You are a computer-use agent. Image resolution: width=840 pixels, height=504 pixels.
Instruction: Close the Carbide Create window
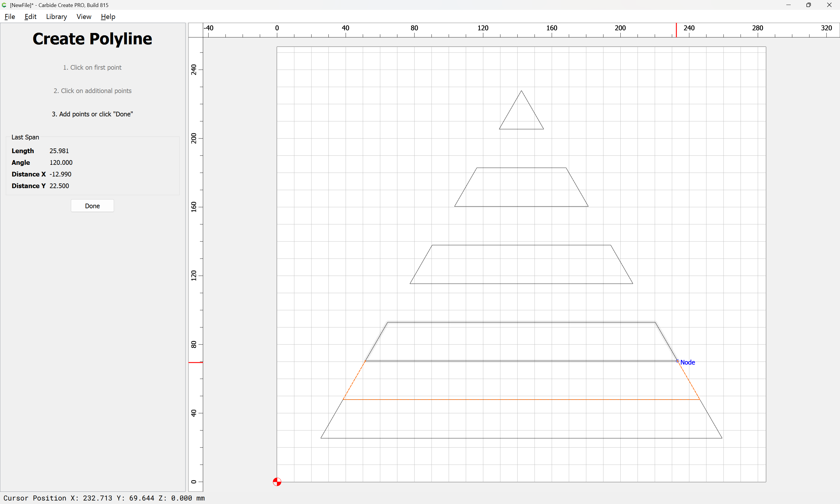coord(829,5)
